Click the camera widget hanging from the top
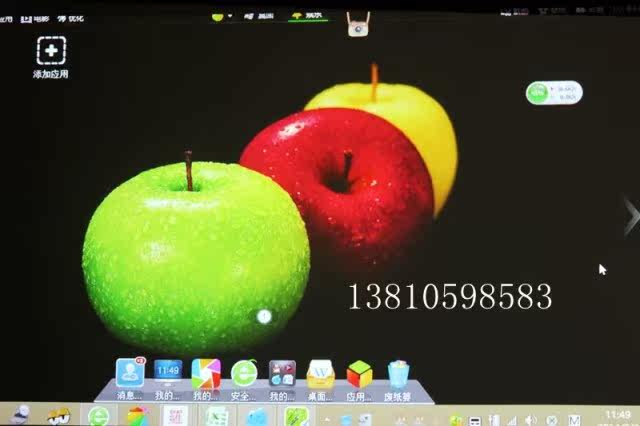The image size is (640, 426). pos(356,24)
